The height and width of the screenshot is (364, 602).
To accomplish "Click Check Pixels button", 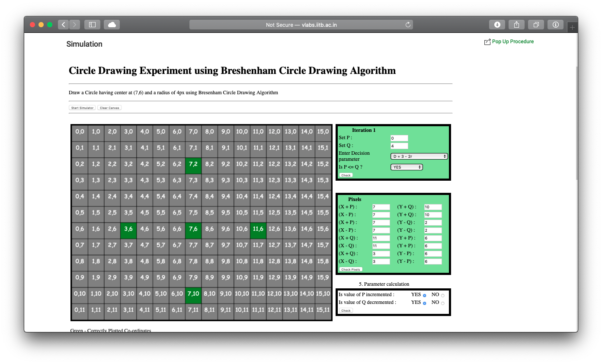I will tap(350, 269).
